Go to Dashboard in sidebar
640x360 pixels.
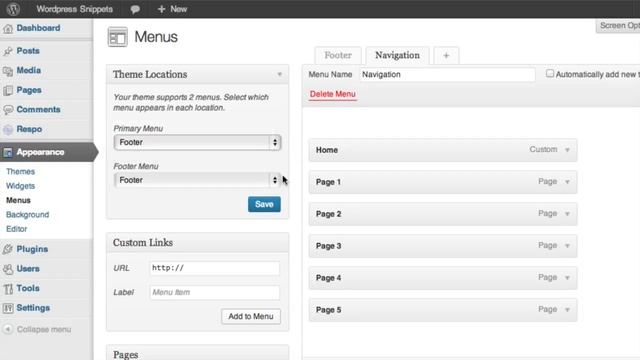pyautogui.click(x=38, y=28)
